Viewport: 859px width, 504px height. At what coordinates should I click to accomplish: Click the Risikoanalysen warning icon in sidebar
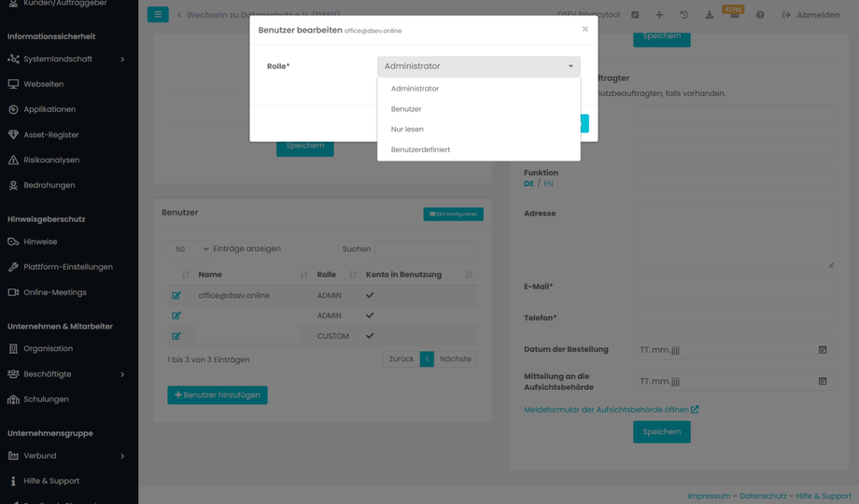13,161
